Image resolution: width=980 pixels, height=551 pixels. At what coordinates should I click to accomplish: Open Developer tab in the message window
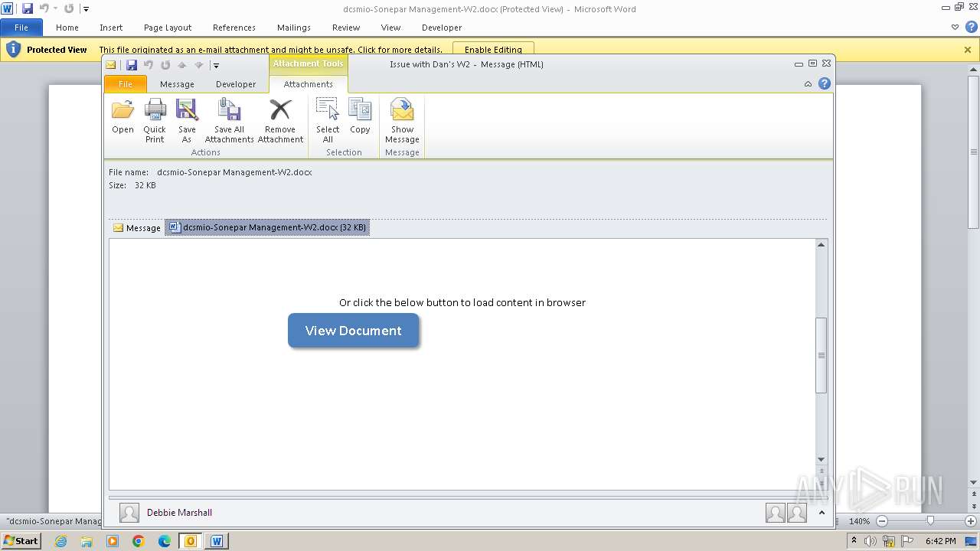tap(236, 84)
